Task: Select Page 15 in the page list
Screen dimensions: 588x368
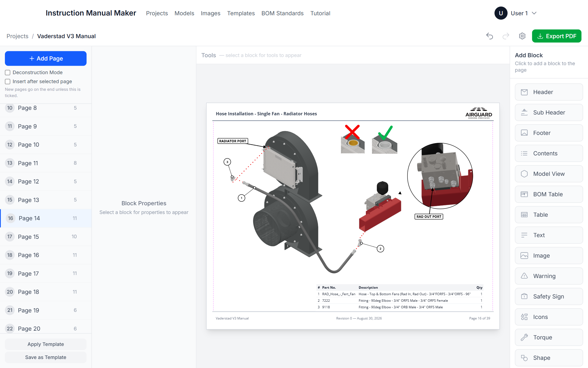Action: [46, 237]
